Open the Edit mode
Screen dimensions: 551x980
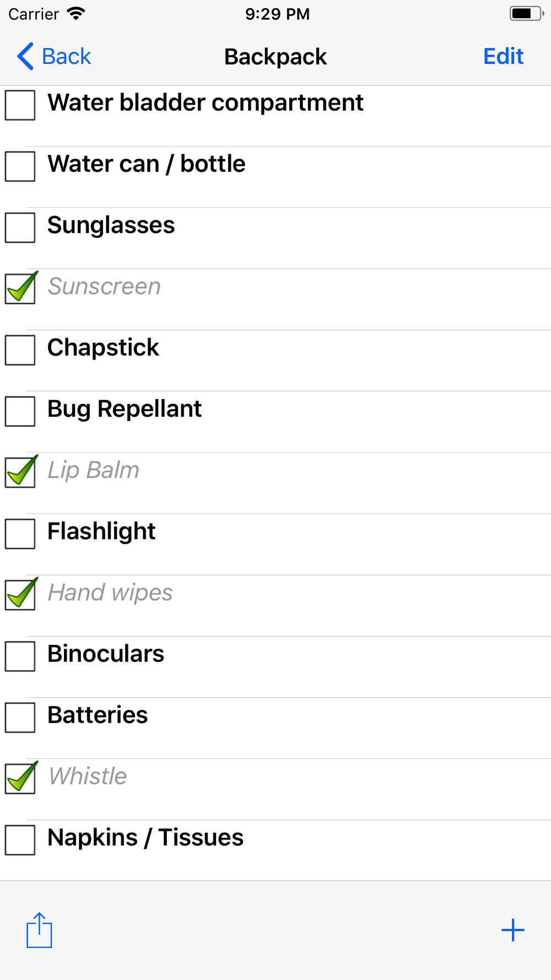tap(503, 56)
